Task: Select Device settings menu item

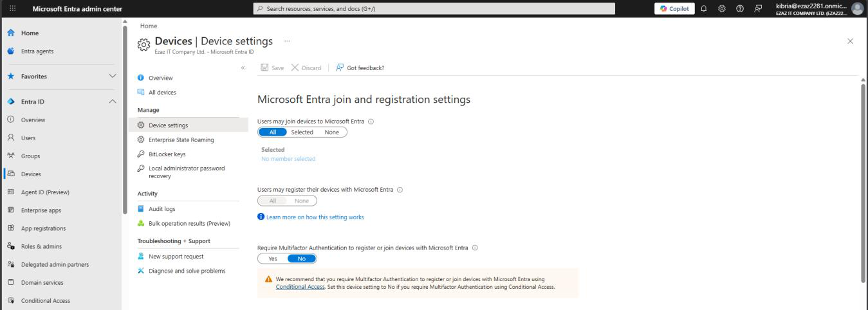Action: click(x=188, y=125)
